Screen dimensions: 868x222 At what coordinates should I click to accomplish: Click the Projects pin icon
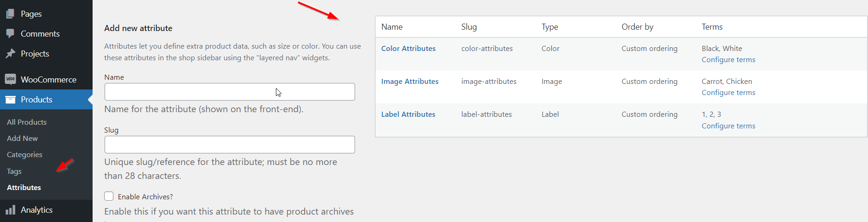(x=10, y=54)
